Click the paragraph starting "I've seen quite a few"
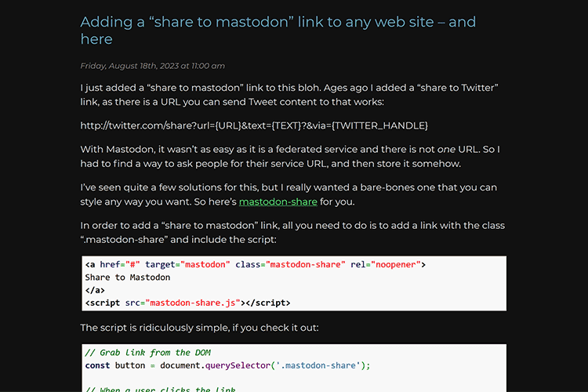The width and height of the screenshot is (588, 392). click(290, 194)
